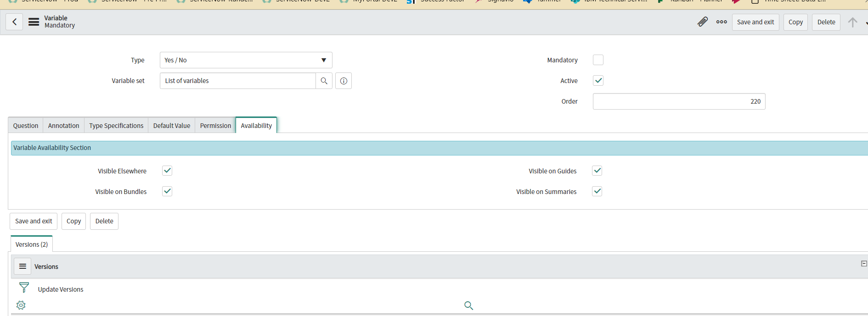The image size is (868, 316).
Task: Click the Type field label
Action: [x=137, y=60]
